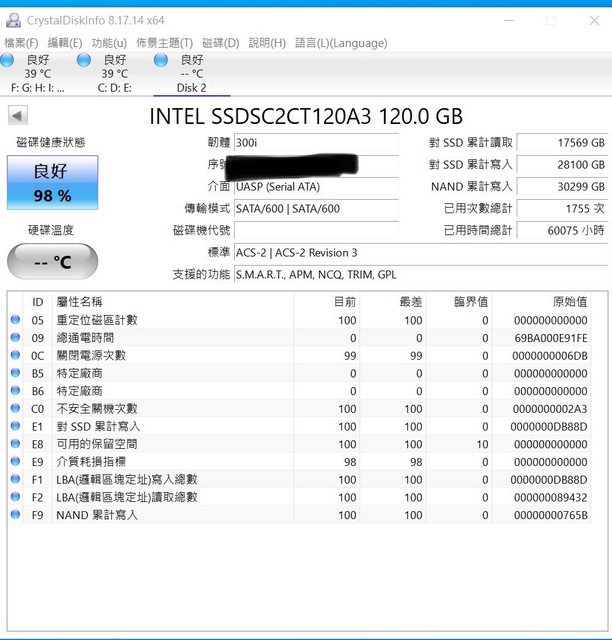Click the status dot for attribute F9

pyautogui.click(x=15, y=515)
